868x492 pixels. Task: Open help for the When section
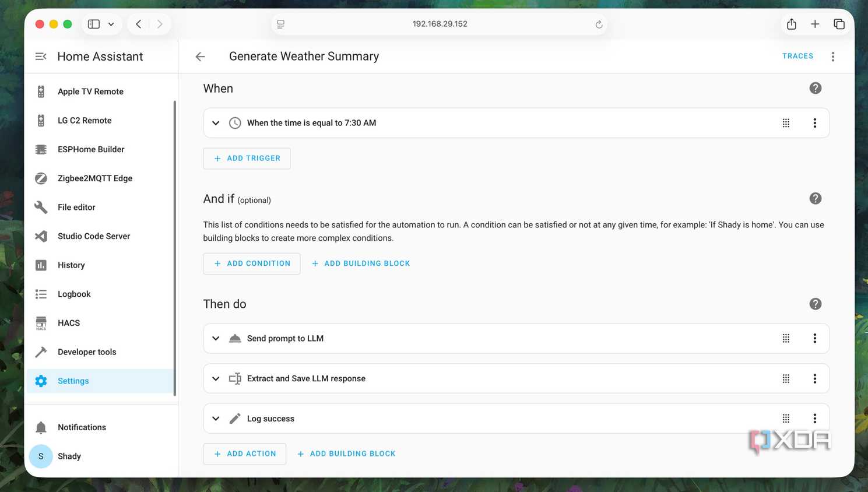pos(816,88)
